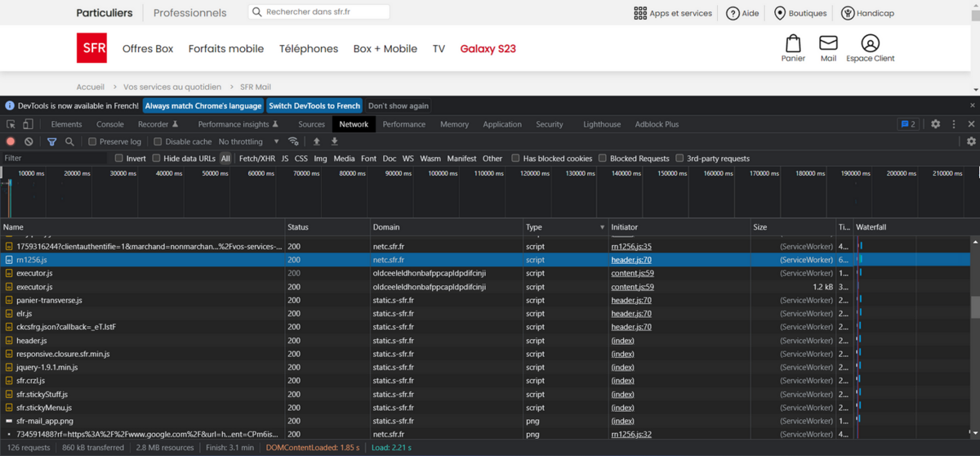Sort requests by Status column
This screenshot has width=980, height=456.
tap(327, 227)
